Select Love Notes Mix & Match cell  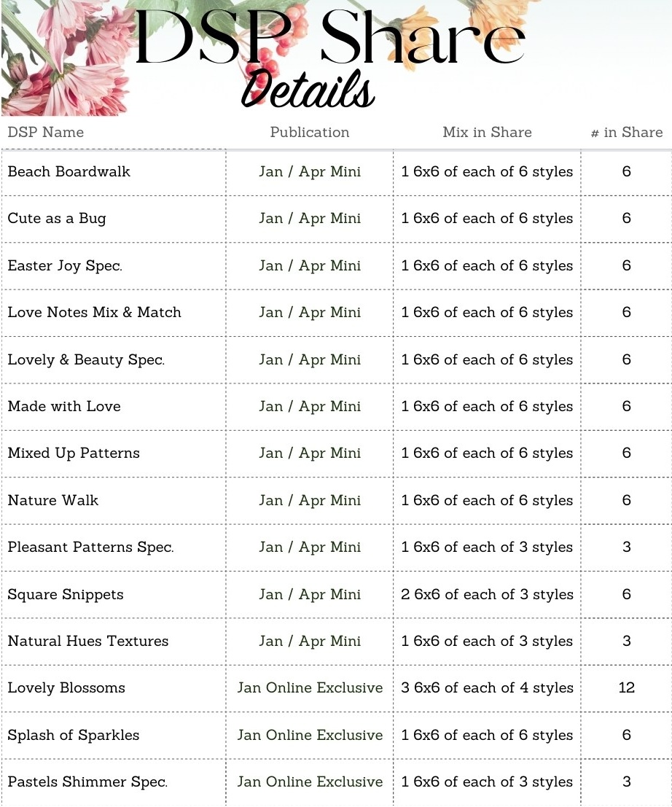click(94, 313)
